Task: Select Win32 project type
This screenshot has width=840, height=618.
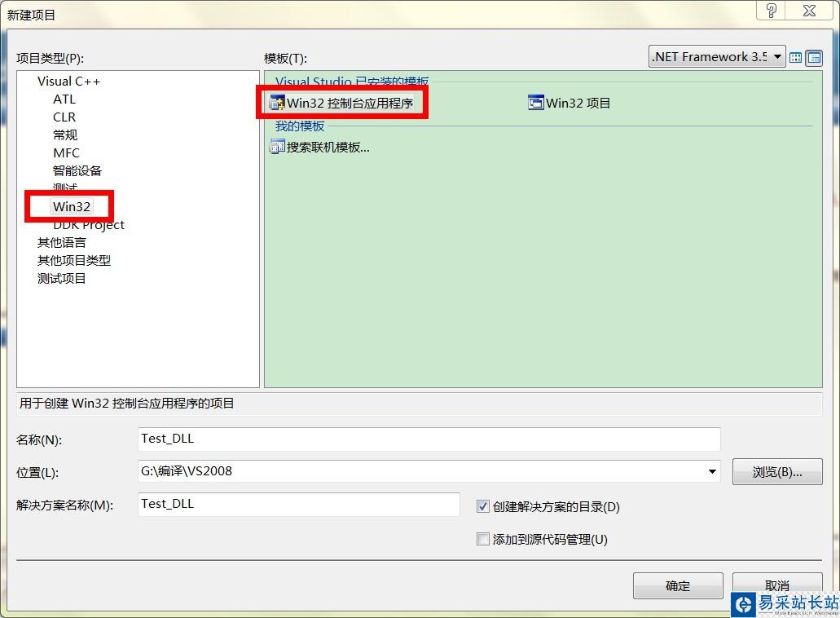Action: [x=71, y=206]
